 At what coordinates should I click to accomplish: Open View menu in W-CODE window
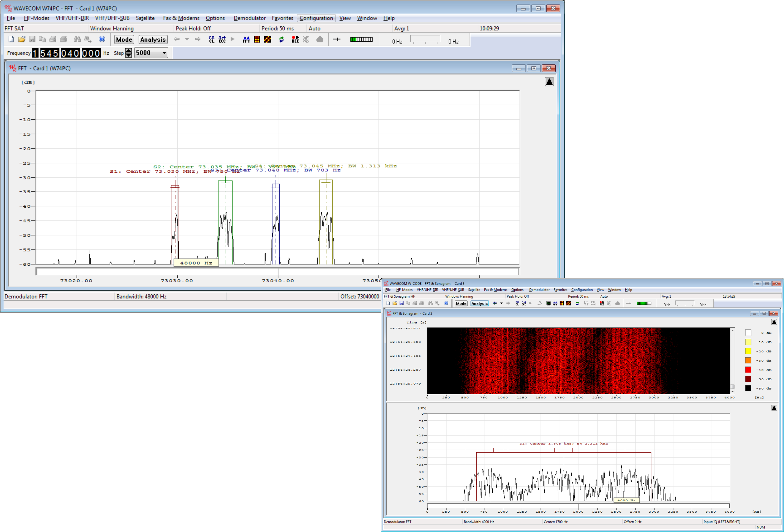pos(600,290)
